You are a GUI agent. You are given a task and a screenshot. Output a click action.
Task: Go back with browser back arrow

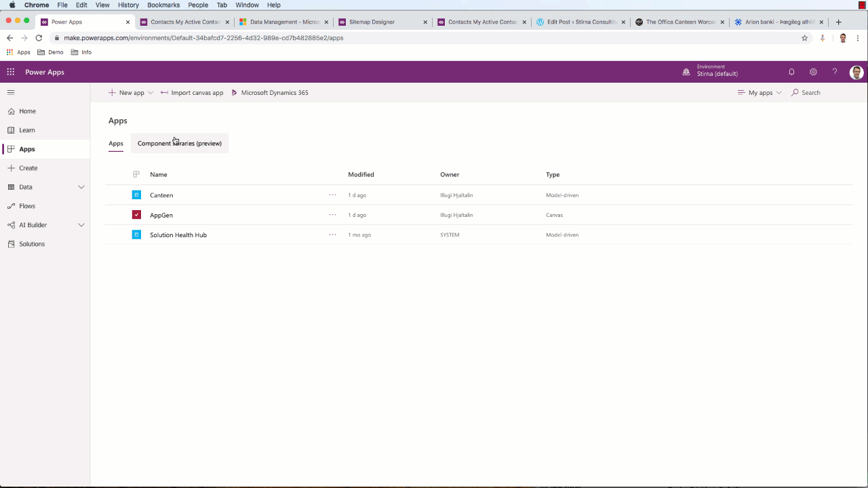point(9,38)
